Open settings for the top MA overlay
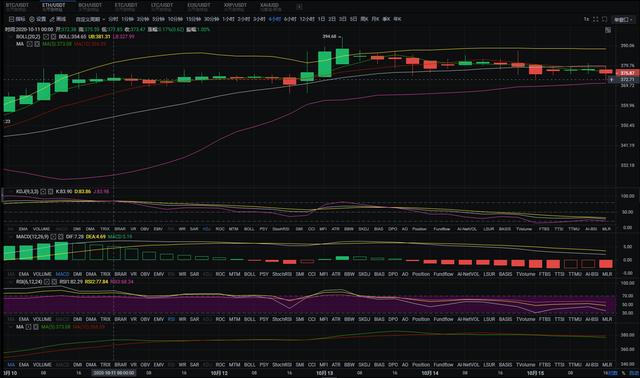640x378 pixels. coord(29,44)
